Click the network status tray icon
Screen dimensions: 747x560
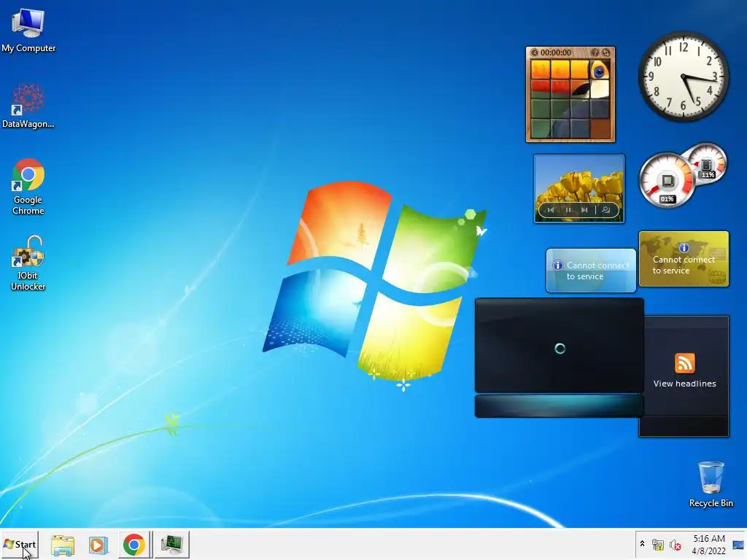pos(658,545)
